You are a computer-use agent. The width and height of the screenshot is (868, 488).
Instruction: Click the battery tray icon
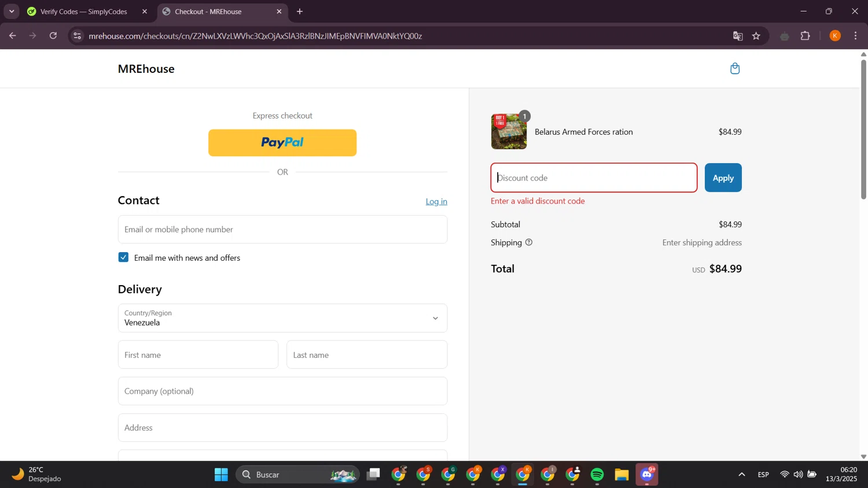812,475
